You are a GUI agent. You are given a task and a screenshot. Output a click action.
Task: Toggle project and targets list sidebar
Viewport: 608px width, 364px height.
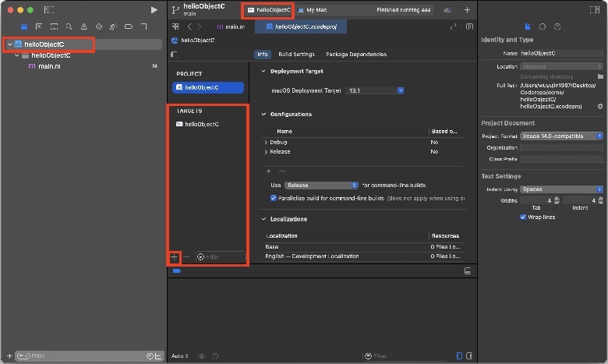click(x=174, y=55)
